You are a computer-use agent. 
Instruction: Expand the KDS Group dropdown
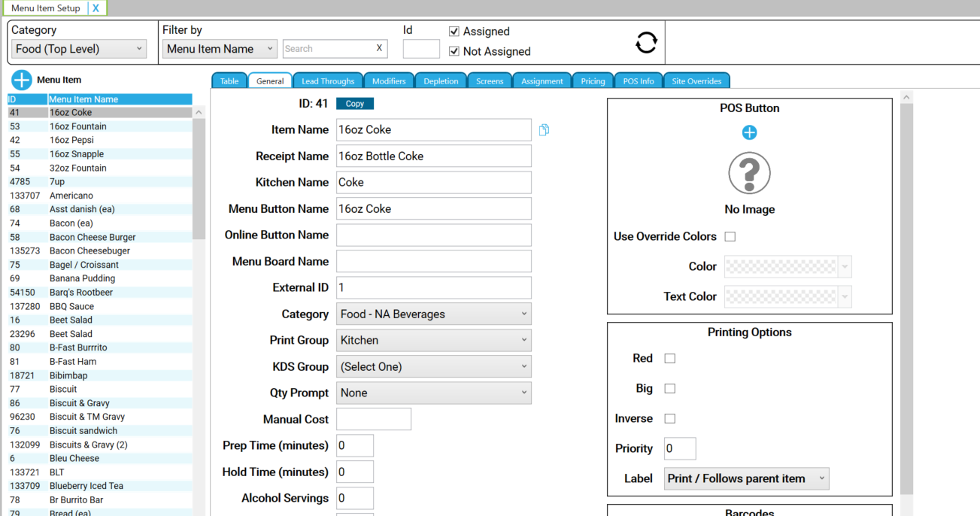pos(433,366)
